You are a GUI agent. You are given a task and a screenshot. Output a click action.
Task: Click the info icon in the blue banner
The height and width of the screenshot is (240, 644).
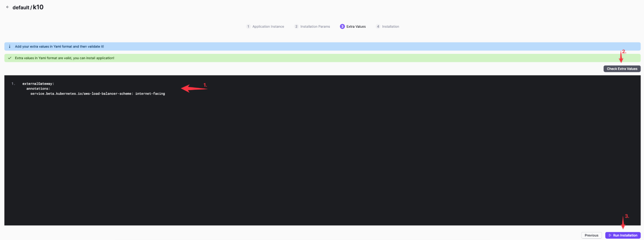pyautogui.click(x=10, y=46)
